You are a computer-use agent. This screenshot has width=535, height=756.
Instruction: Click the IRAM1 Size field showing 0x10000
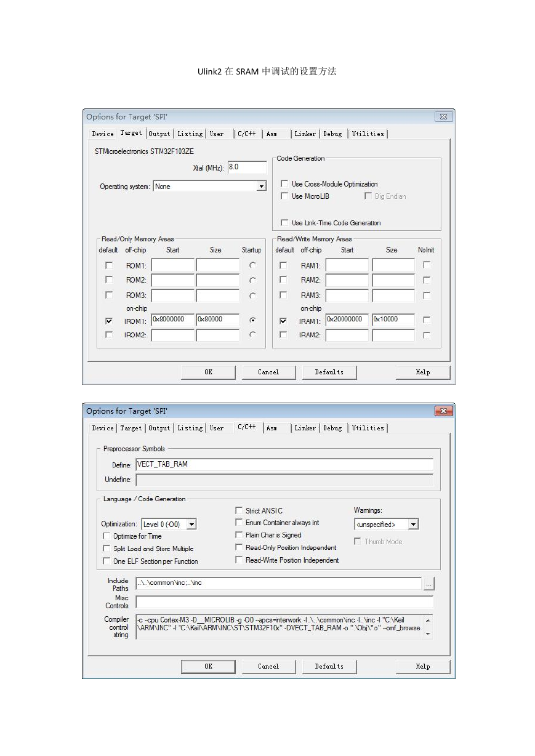pyautogui.click(x=393, y=320)
